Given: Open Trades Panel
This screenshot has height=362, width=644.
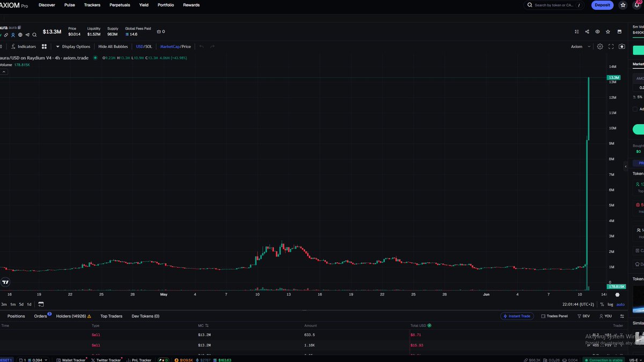Looking at the screenshot, I should pyautogui.click(x=555, y=316).
